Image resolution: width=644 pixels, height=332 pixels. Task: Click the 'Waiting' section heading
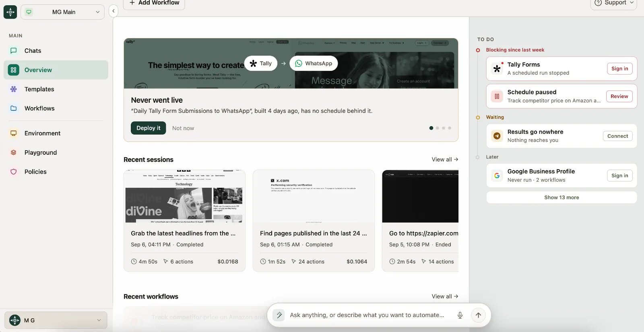pos(495,117)
